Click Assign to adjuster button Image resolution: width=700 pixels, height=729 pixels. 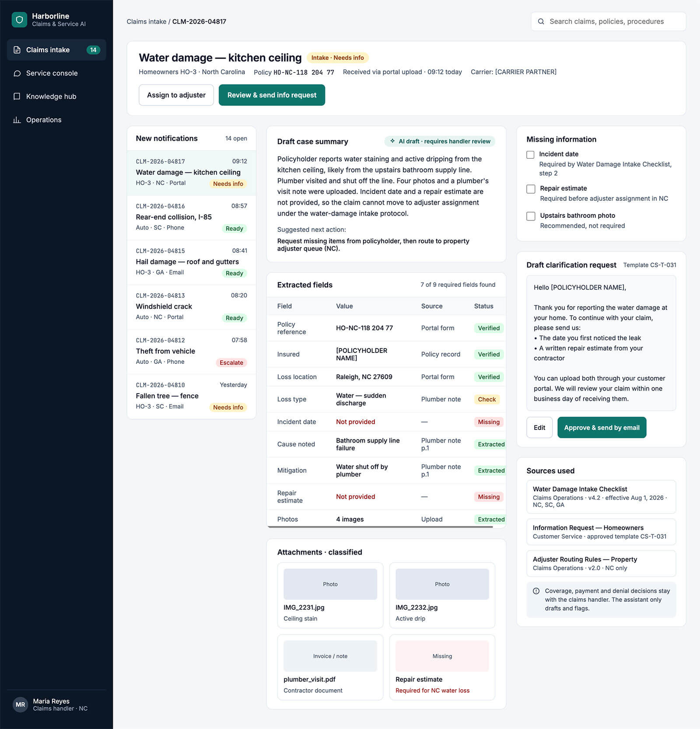pos(176,95)
